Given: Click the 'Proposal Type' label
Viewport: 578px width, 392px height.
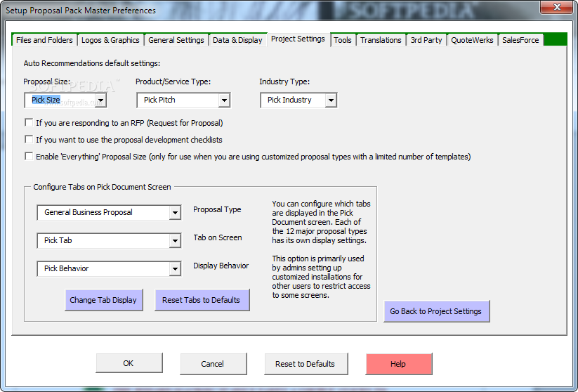Looking at the screenshot, I should (217, 209).
